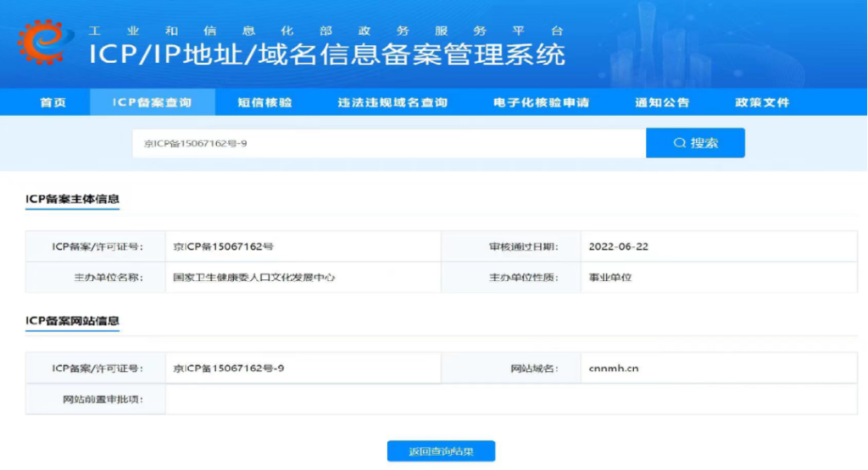The image size is (868, 470).
Task: Click the 主办单位名称 label
Action: tap(108, 277)
